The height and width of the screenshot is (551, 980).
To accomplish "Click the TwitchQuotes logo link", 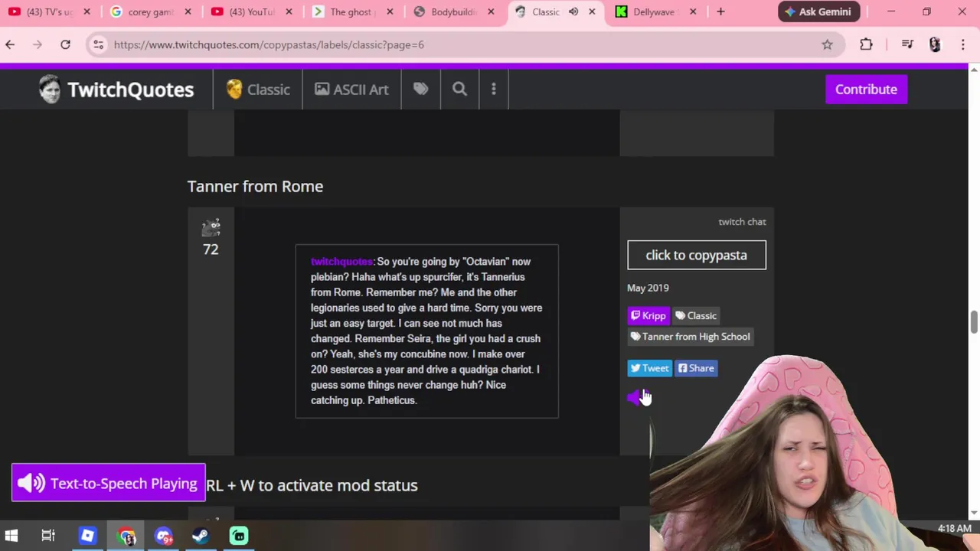I will (116, 90).
